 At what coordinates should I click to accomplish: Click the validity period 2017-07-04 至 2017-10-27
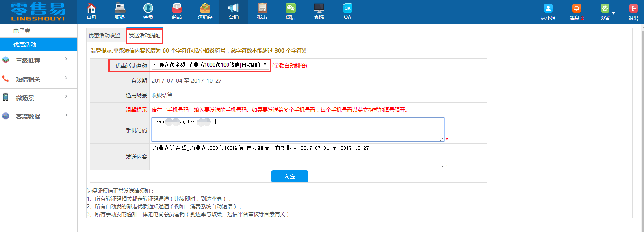pyautogui.click(x=186, y=81)
